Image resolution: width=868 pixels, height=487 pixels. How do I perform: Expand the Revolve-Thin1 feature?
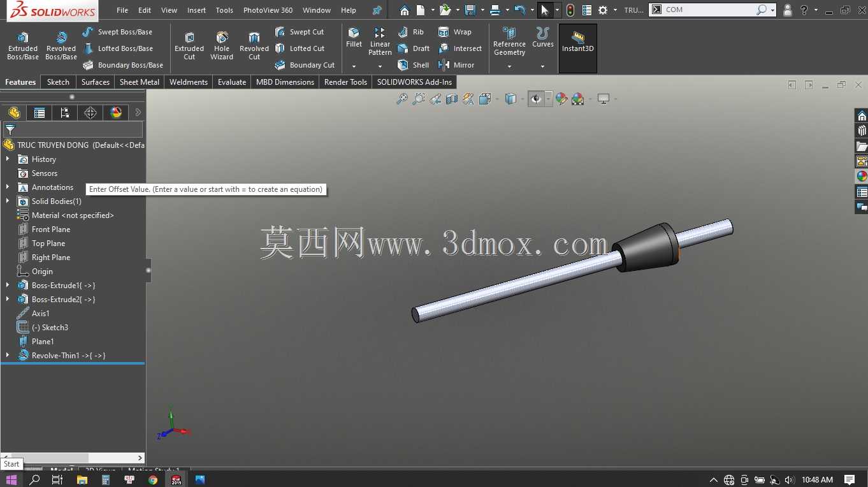(8, 356)
